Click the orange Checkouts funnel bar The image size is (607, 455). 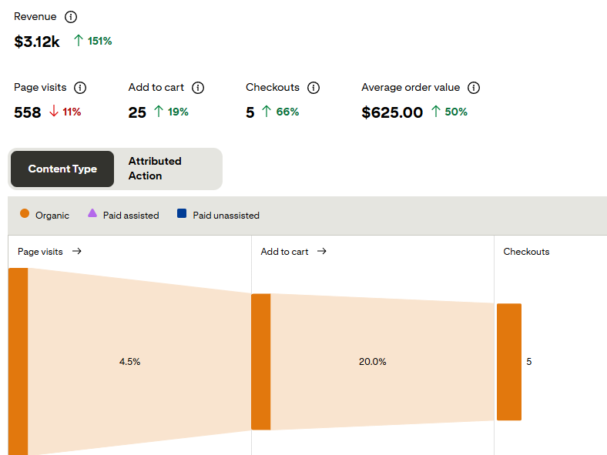[x=509, y=361]
